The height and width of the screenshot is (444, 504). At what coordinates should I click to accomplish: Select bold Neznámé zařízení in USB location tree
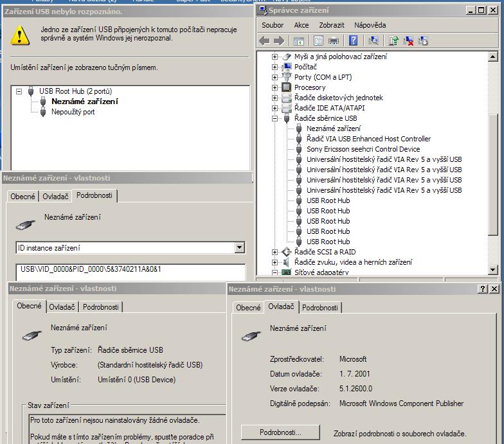pyautogui.click(x=85, y=102)
